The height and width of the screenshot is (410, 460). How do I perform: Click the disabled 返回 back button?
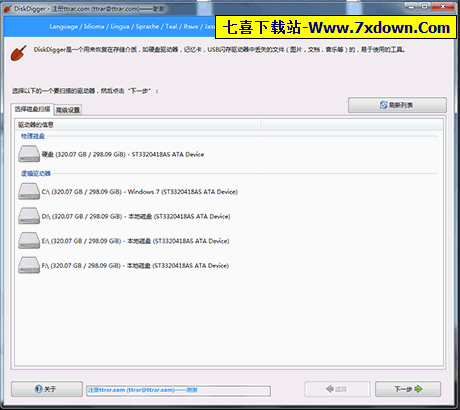point(337,389)
